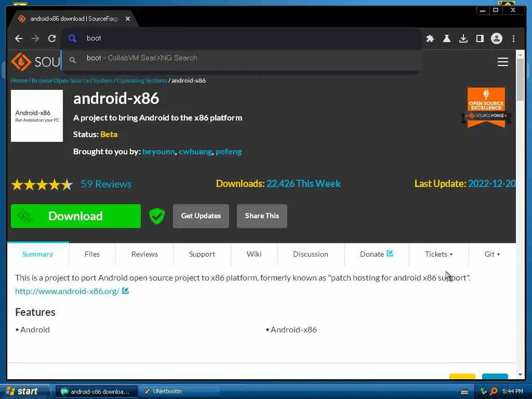Open the 59 Reviews link
The width and height of the screenshot is (532, 399).
coord(106,184)
